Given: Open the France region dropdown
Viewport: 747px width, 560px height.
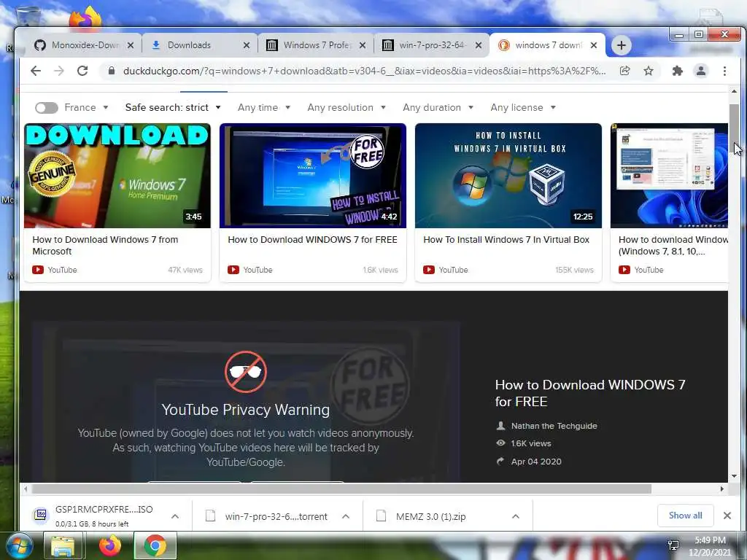Looking at the screenshot, I should 87,108.
